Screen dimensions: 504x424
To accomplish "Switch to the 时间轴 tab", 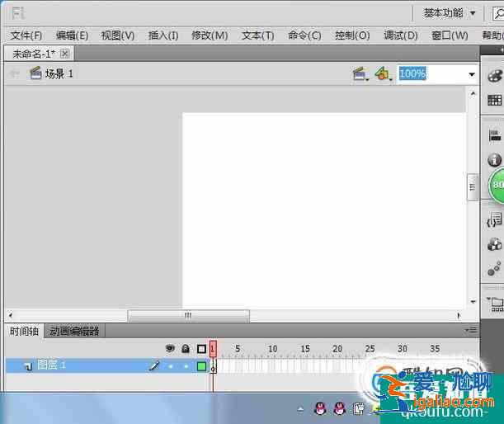I will coord(24,331).
